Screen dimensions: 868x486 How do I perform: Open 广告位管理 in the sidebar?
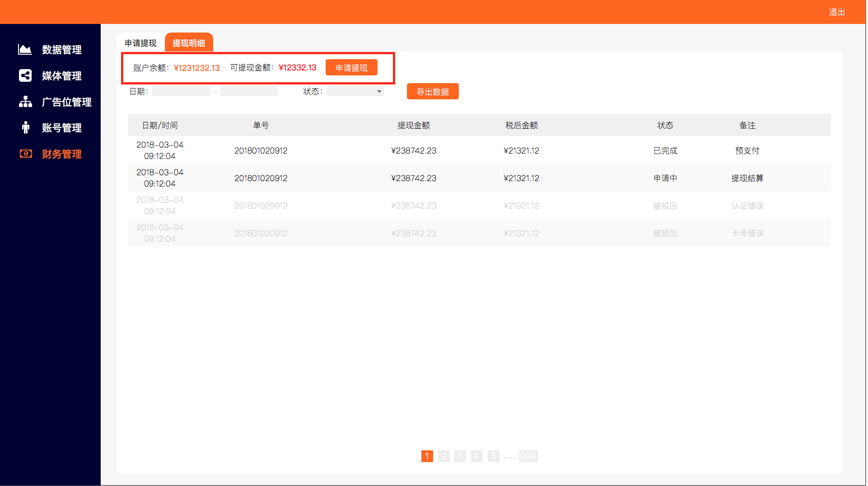[67, 102]
